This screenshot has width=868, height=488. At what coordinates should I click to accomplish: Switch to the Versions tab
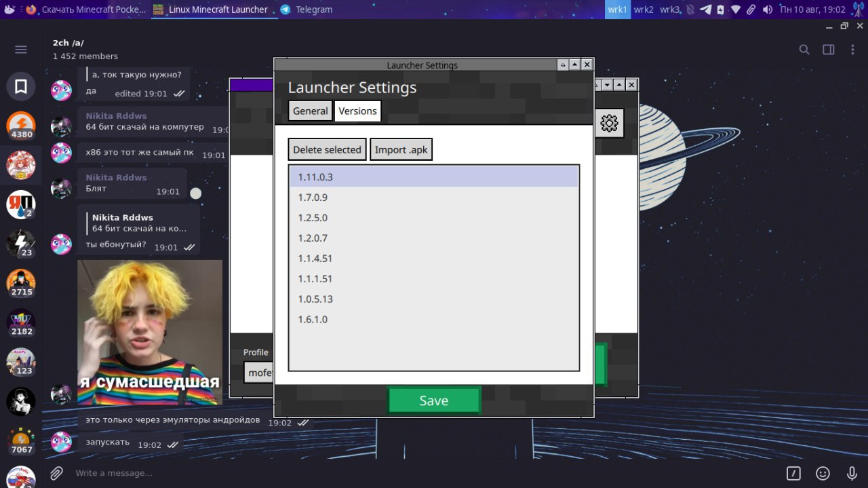tap(357, 111)
